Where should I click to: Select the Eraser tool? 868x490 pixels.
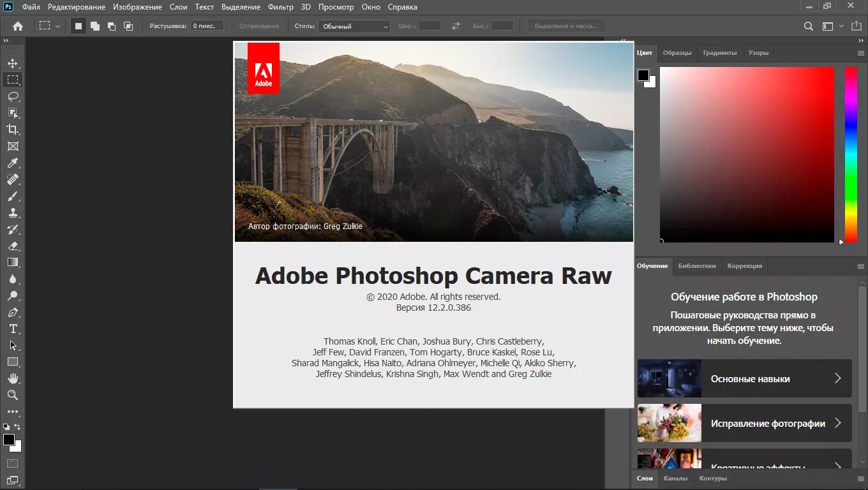(13, 246)
